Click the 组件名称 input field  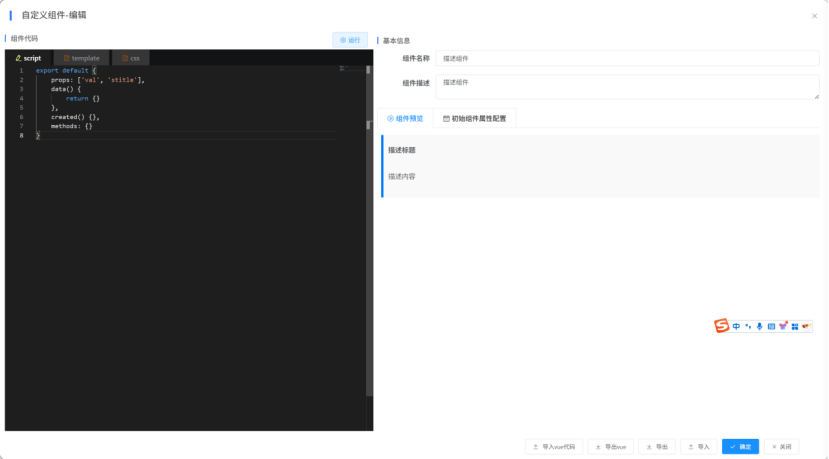626,58
